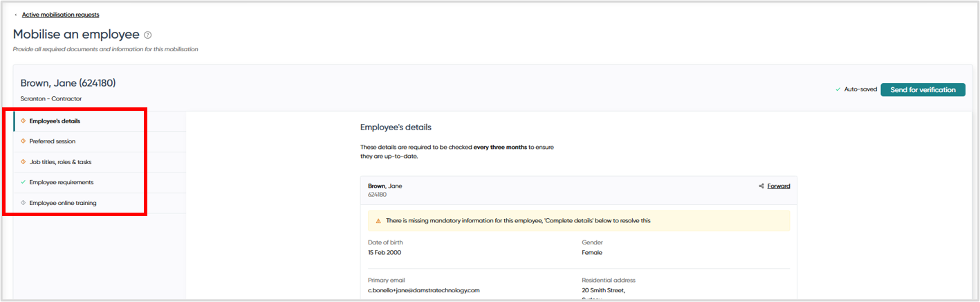
Task: Click the share icon beside Forward
Action: pos(761,186)
